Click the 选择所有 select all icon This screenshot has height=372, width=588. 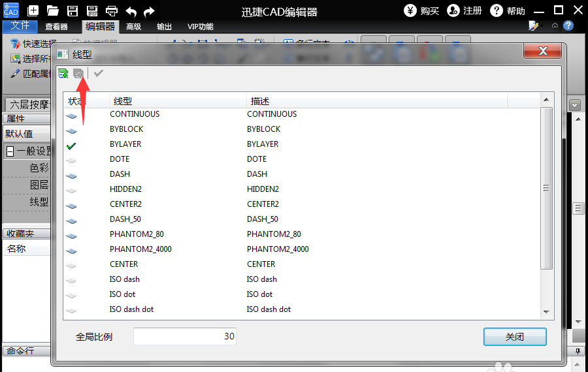point(16,59)
